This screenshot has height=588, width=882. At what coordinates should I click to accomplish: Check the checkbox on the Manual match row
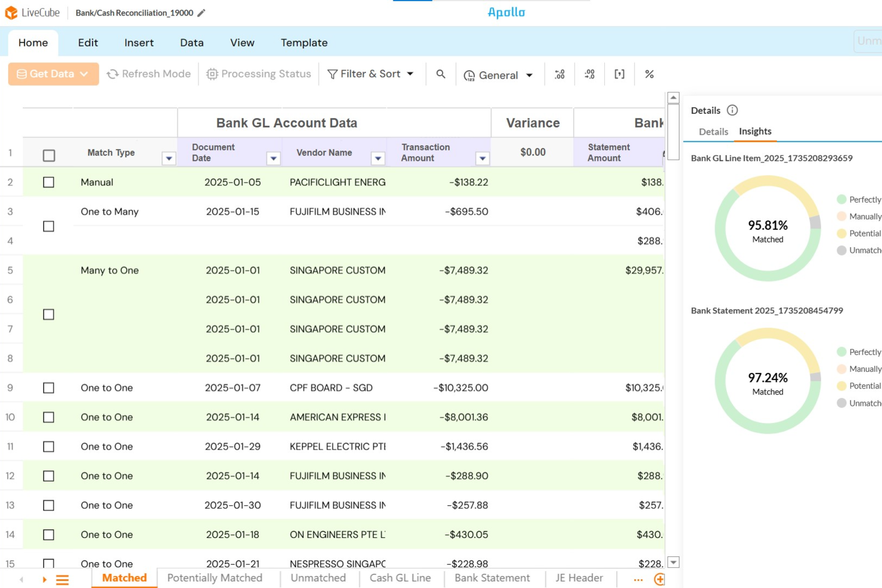click(48, 182)
